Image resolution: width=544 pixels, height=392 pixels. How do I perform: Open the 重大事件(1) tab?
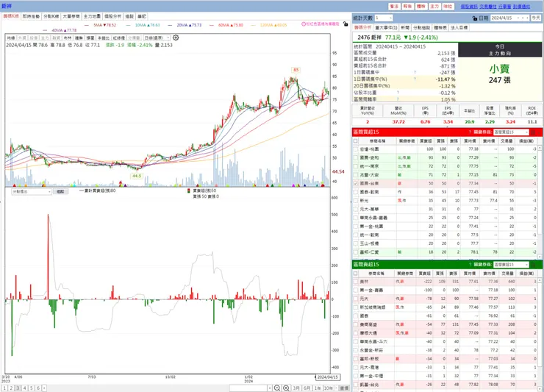click(386, 27)
